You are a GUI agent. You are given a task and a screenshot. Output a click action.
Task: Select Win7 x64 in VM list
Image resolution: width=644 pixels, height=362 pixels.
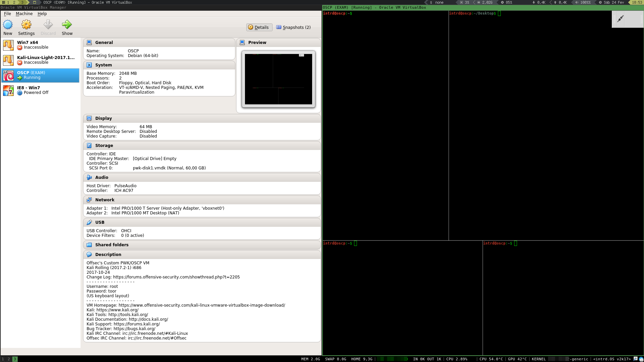pos(40,45)
